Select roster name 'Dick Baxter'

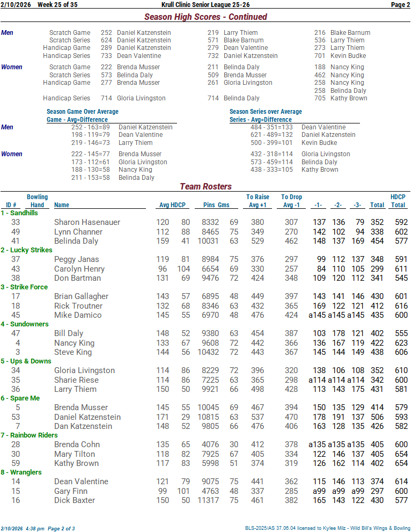click(x=75, y=500)
